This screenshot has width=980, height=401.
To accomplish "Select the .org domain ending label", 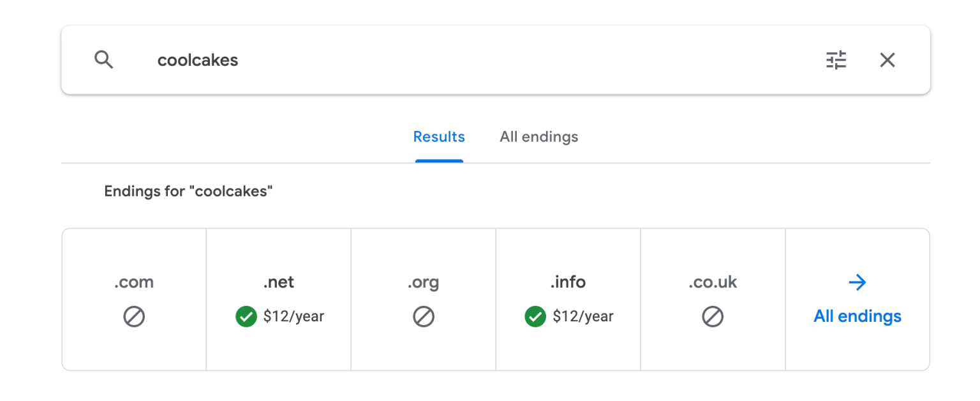I will (424, 282).
